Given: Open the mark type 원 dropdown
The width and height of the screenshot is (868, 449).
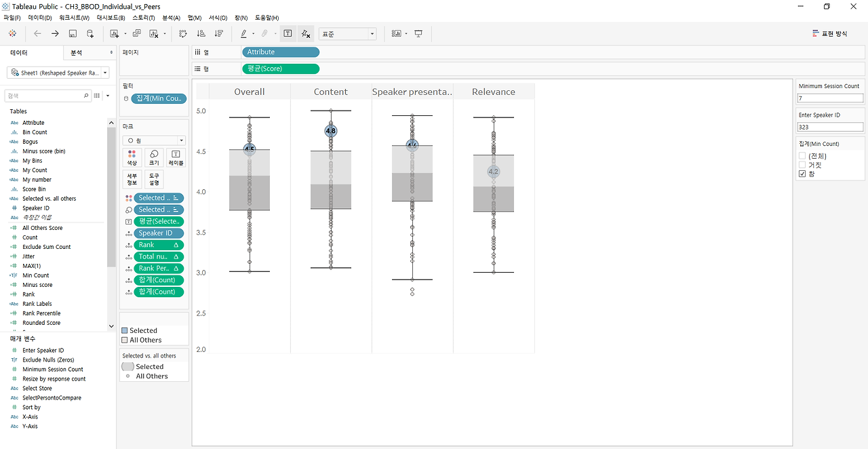Looking at the screenshot, I should tap(154, 140).
